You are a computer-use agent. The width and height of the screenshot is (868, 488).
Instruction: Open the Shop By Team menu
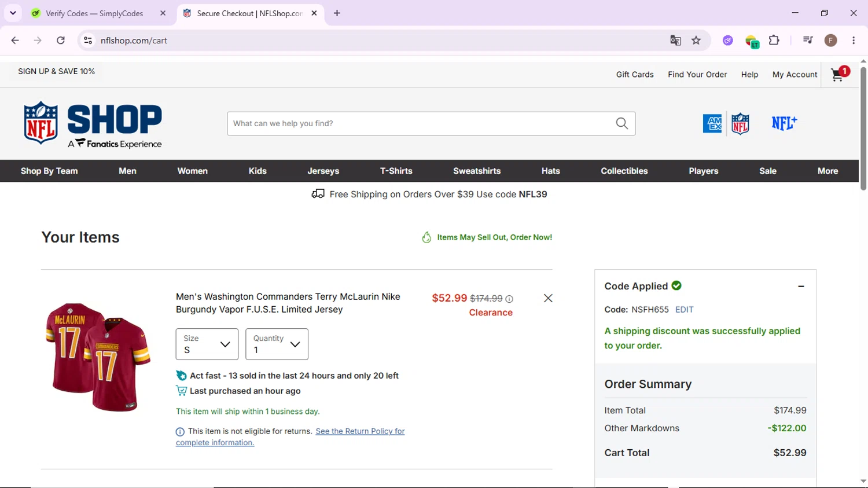[49, 171]
